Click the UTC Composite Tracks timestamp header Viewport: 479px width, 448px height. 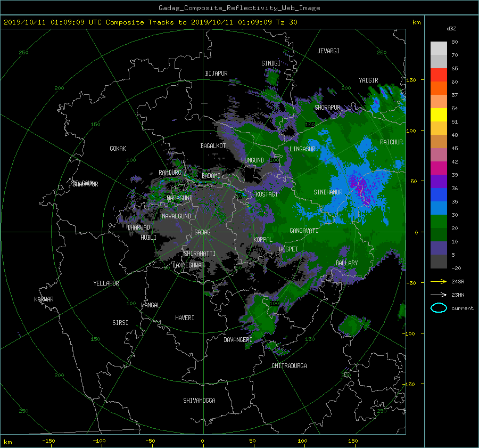tap(150, 22)
